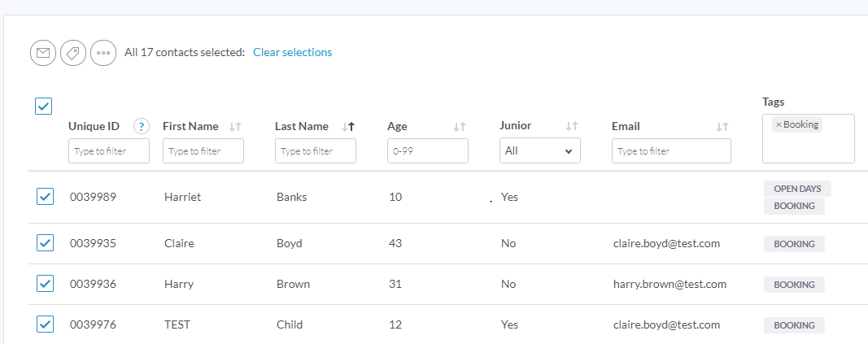The image size is (868, 344).
Task: Sort by Junior column arrows
Action: click(572, 127)
